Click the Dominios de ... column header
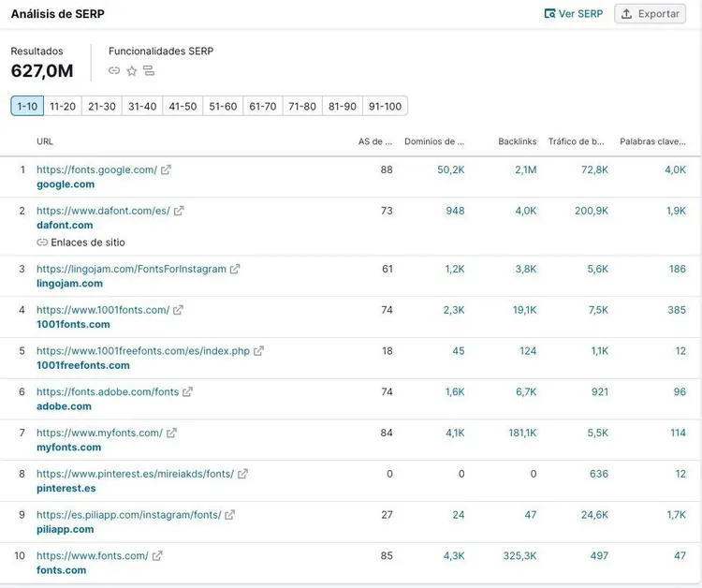702x588 pixels. tap(434, 141)
